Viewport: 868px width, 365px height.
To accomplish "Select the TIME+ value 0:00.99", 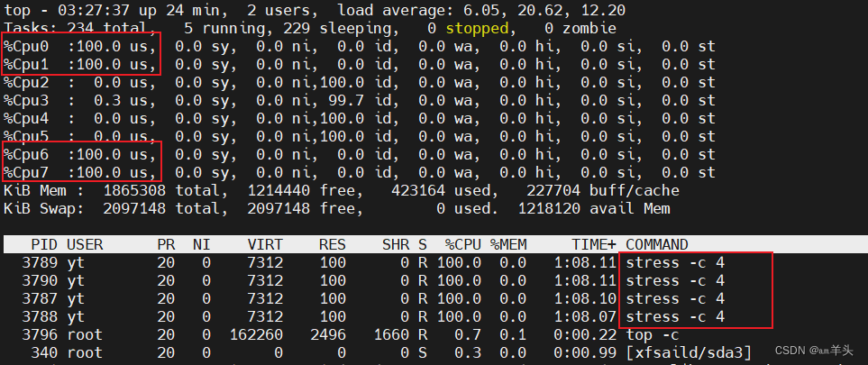I will pyautogui.click(x=585, y=352).
